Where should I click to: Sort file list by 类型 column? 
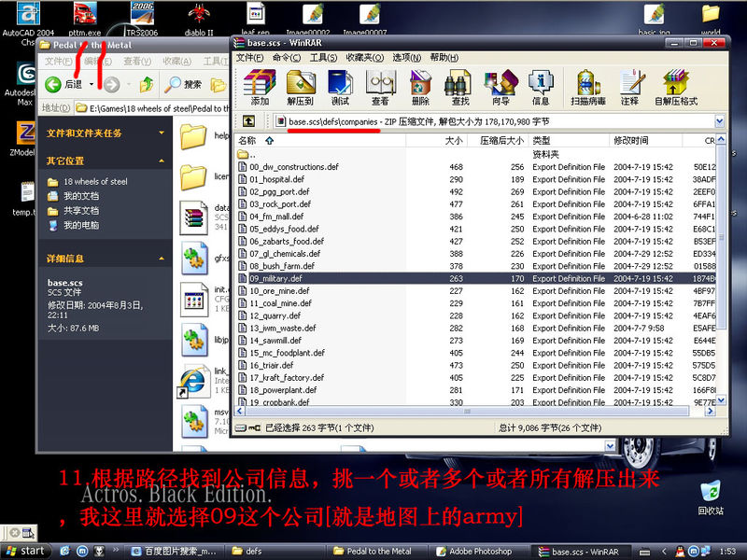[569, 141]
